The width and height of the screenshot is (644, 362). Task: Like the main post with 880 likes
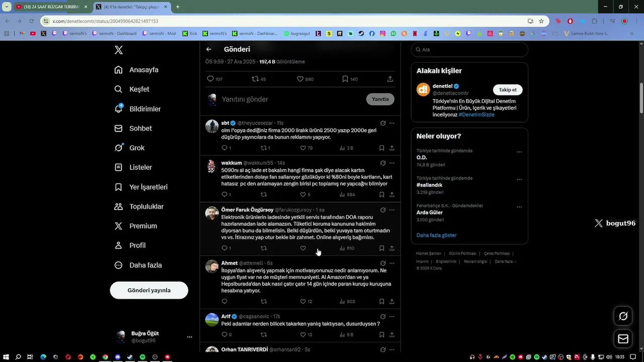click(305, 79)
